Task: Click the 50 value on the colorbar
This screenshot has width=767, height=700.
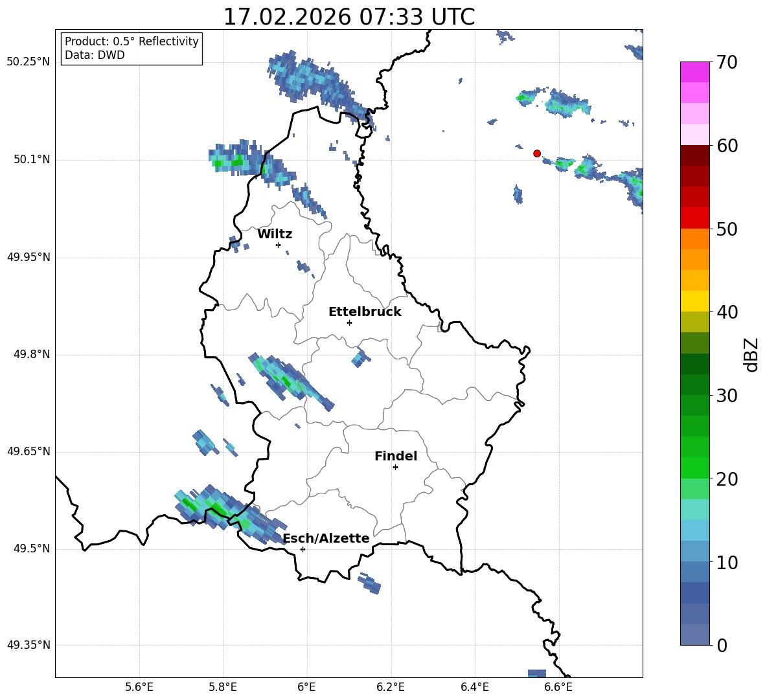Action: tap(727, 229)
